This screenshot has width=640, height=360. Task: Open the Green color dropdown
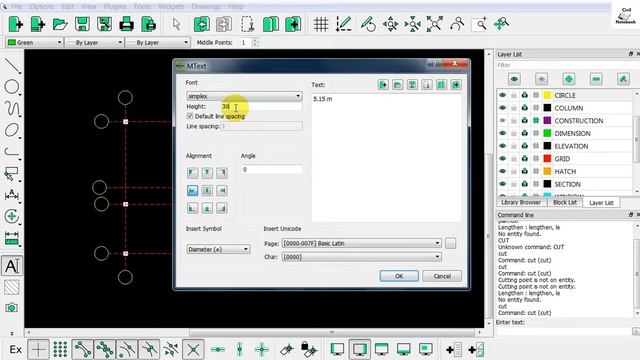[x=34, y=42]
